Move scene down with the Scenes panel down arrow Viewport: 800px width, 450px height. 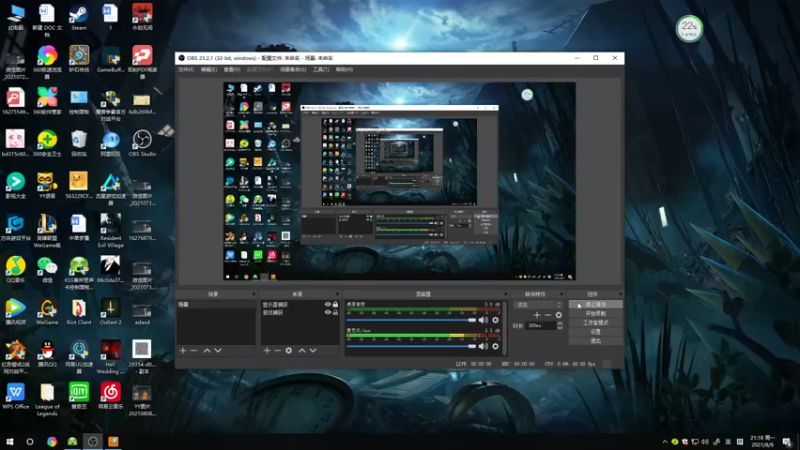pyautogui.click(x=218, y=351)
